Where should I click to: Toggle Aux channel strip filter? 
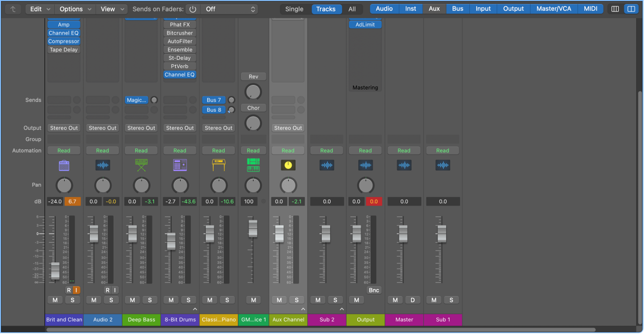click(x=434, y=9)
